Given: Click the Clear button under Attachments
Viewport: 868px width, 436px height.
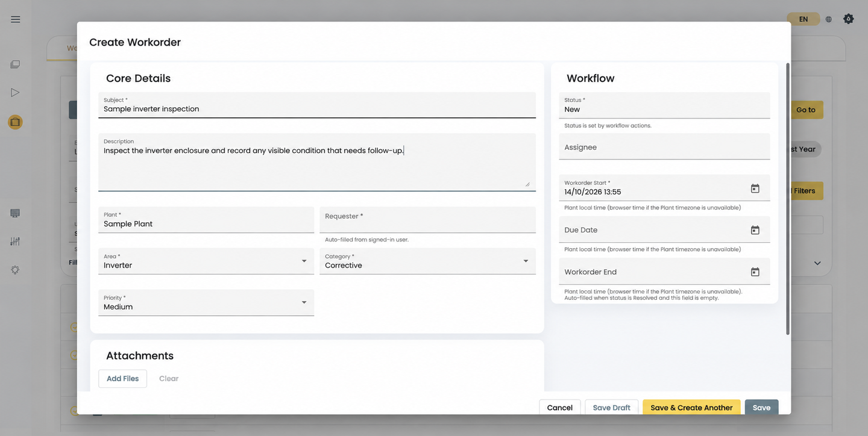Looking at the screenshot, I should tap(169, 379).
